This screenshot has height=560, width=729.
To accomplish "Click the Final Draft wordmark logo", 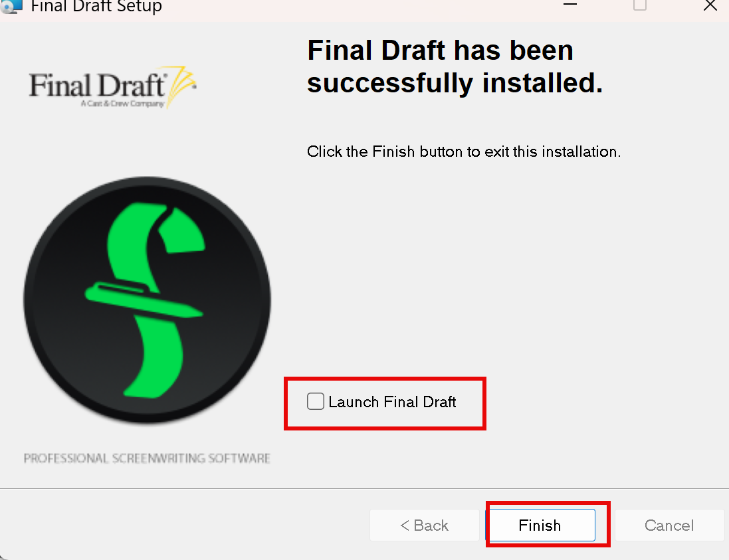I will pyautogui.click(x=112, y=88).
